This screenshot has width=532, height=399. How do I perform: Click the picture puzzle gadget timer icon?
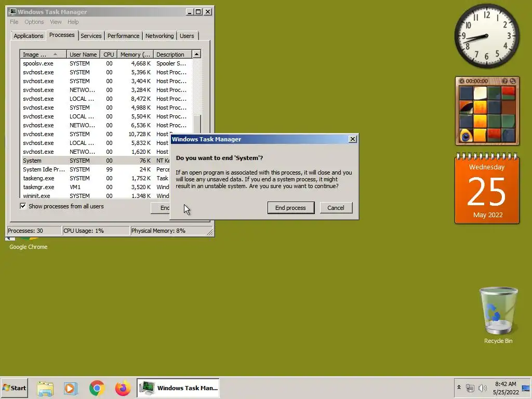point(462,81)
